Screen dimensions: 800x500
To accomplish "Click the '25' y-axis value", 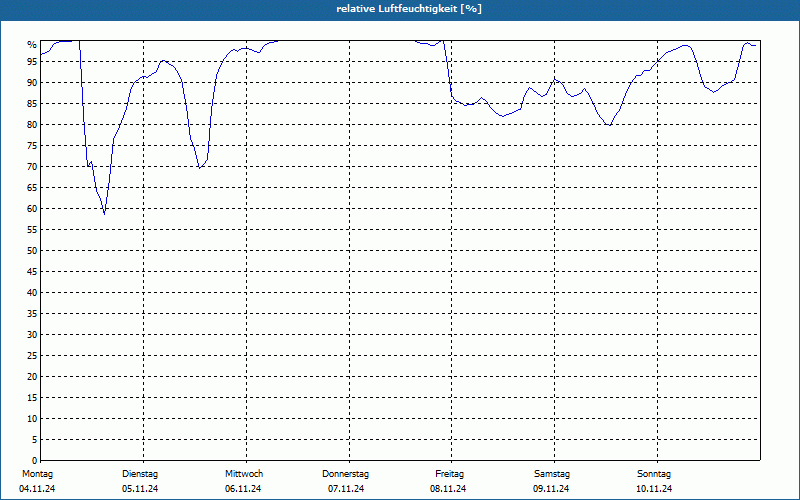I will coord(32,356).
